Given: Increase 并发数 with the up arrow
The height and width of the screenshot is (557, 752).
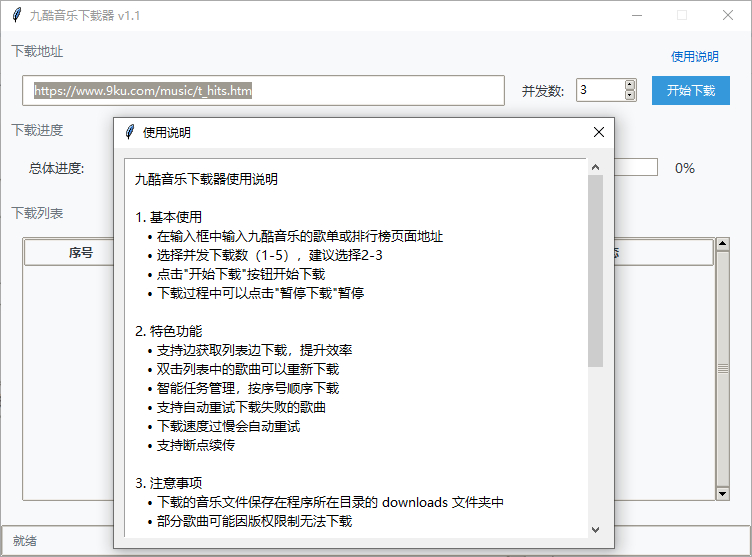Looking at the screenshot, I should 630,85.
